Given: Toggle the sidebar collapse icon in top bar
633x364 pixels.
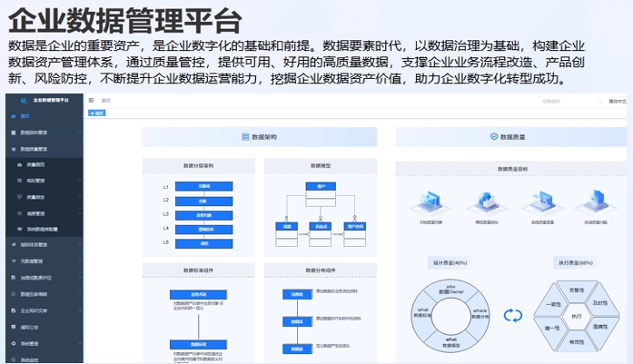Looking at the screenshot, I should tap(91, 100).
